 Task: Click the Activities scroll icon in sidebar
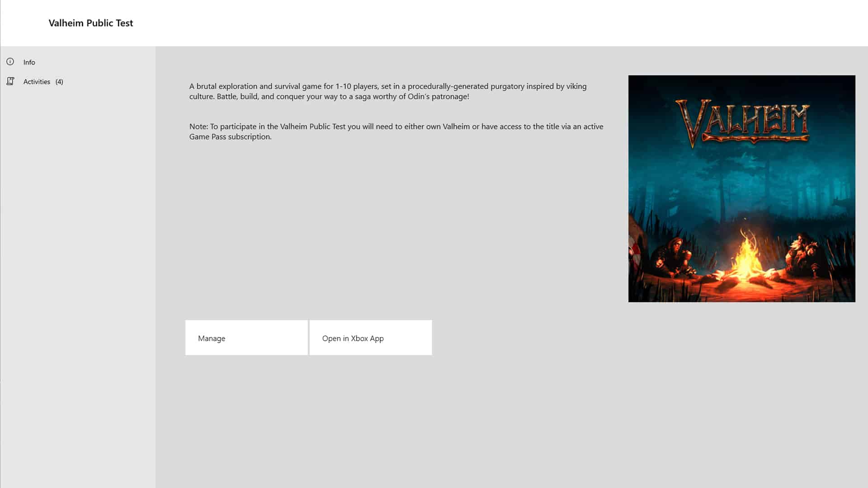10,81
